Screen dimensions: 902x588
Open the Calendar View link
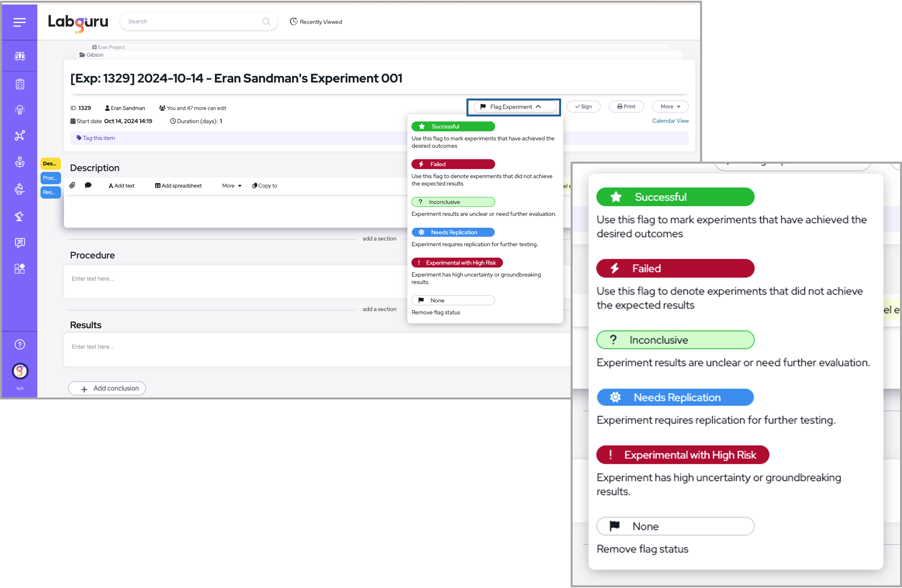coord(670,121)
